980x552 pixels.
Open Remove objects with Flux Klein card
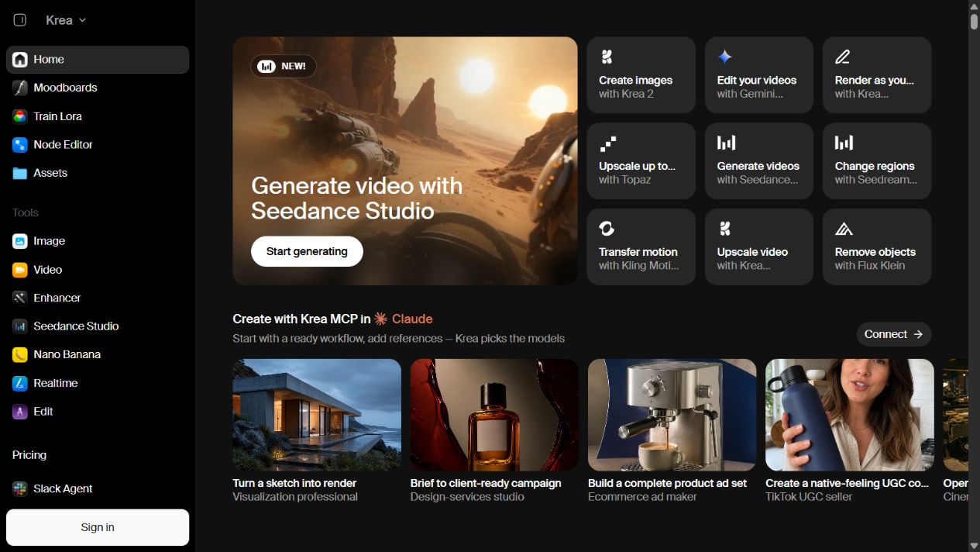(x=877, y=247)
